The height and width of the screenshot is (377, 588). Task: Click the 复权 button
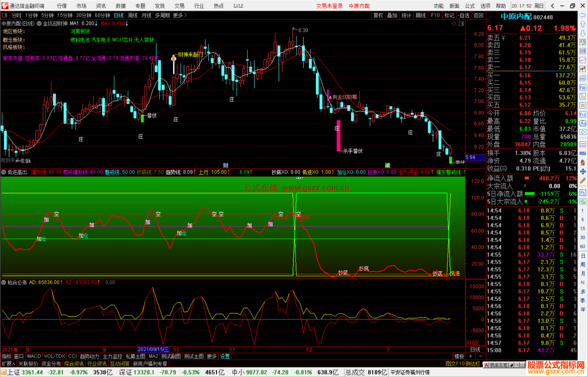coord(378,15)
